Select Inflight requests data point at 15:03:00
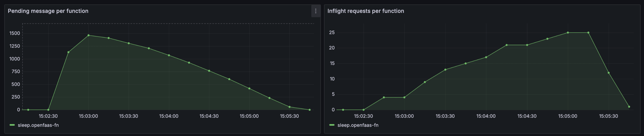The height and width of the screenshot is (136, 644). click(x=404, y=97)
